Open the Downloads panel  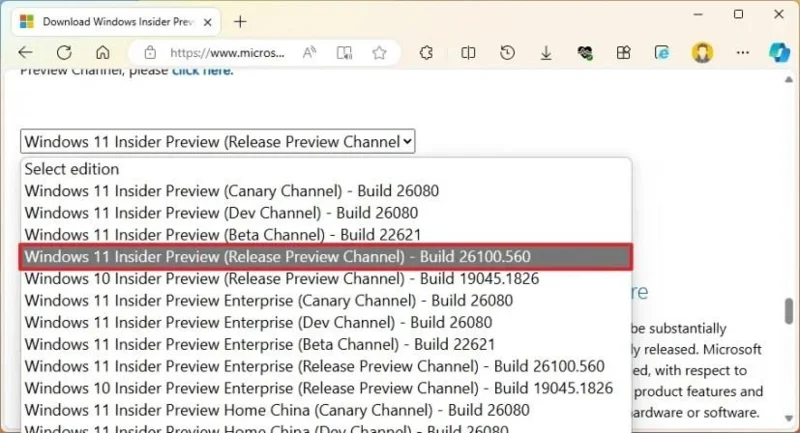pos(546,53)
